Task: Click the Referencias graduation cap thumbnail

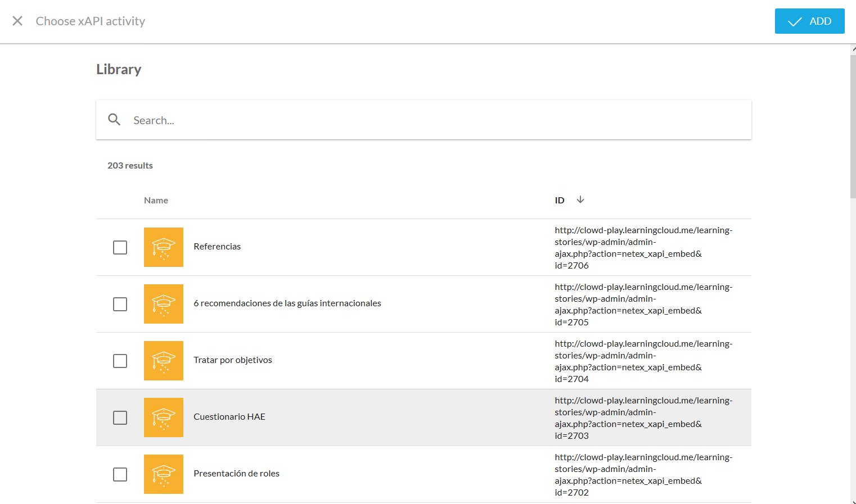Action: point(164,247)
